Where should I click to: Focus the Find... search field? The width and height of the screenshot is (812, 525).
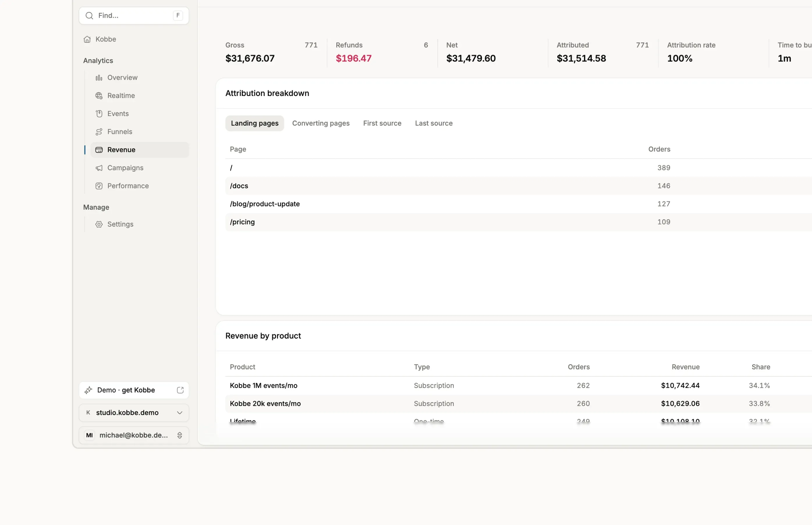tap(134, 16)
